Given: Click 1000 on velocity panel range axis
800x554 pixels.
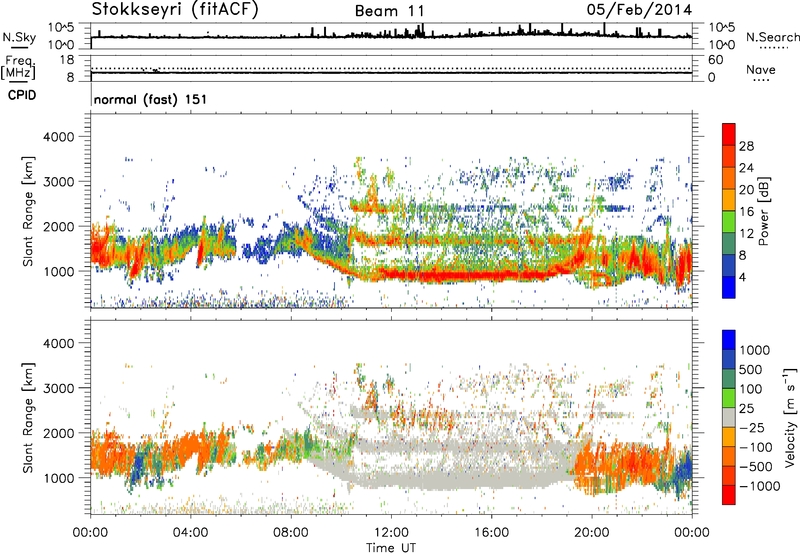Looking at the screenshot, I should click(x=58, y=478).
